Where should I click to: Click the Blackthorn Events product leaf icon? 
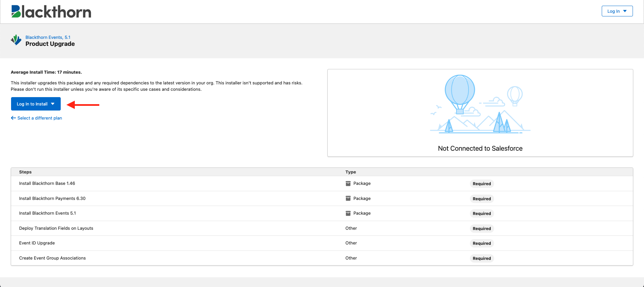pyautogui.click(x=16, y=40)
